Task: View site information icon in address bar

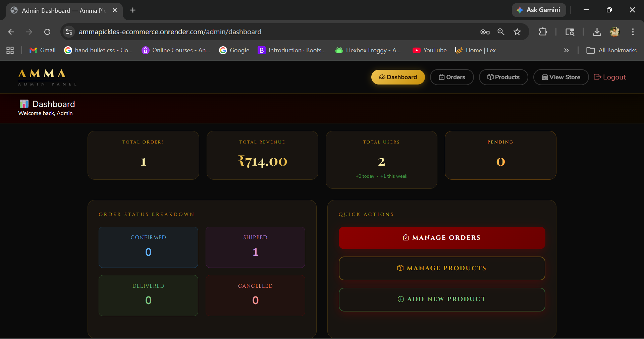Action: pyautogui.click(x=69, y=32)
